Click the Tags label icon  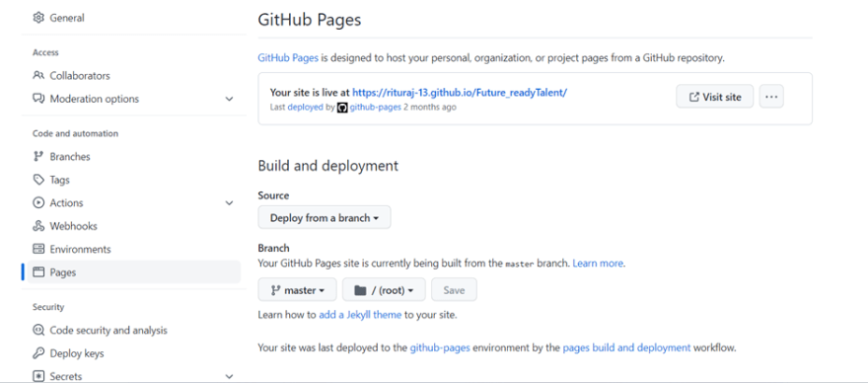pyautogui.click(x=38, y=180)
